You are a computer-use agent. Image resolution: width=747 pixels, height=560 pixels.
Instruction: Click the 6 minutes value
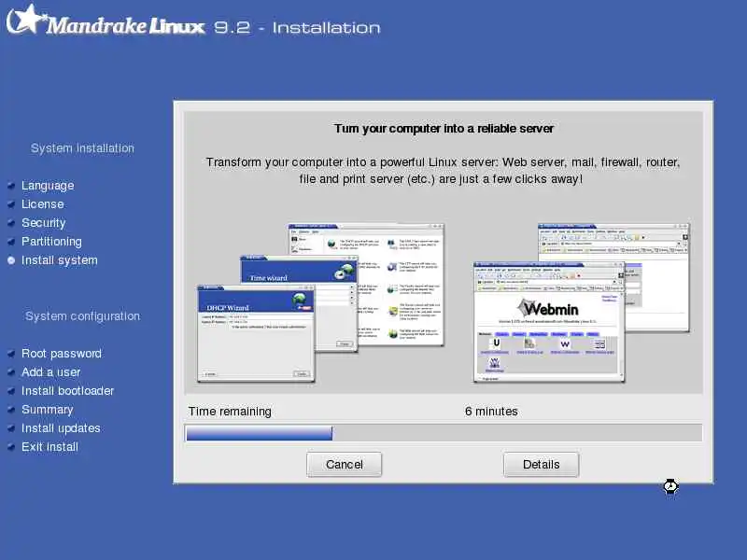pyautogui.click(x=491, y=412)
